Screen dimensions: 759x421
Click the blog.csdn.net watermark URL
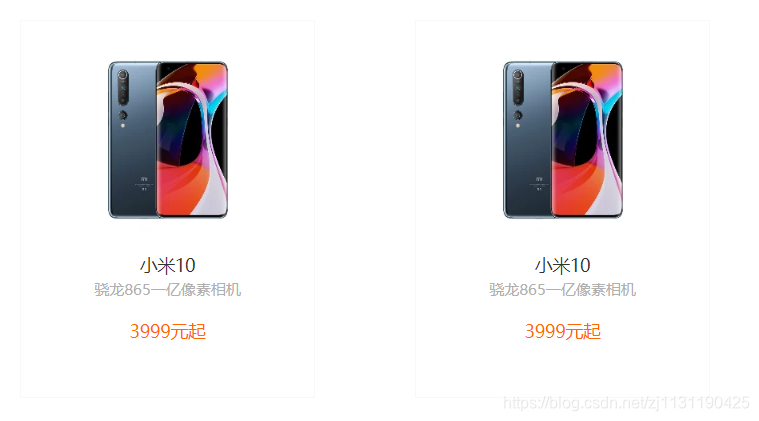click(626, 403)
